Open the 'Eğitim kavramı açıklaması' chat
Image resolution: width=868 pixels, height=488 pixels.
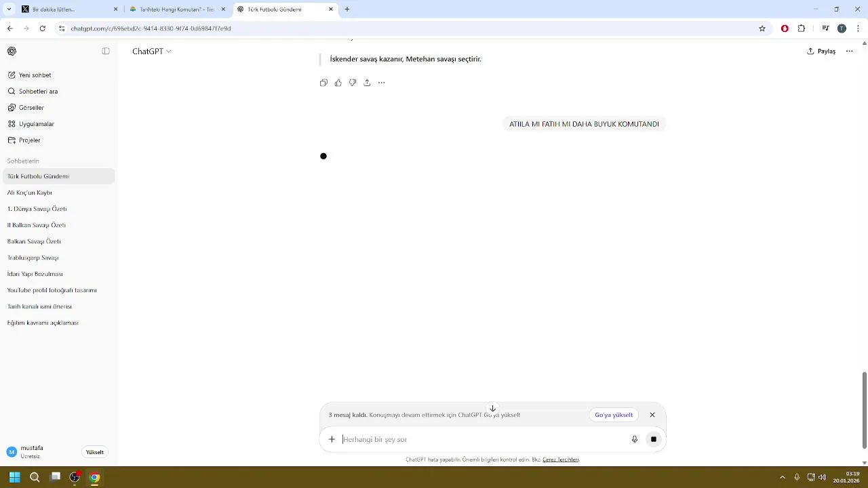pos(58,323)
